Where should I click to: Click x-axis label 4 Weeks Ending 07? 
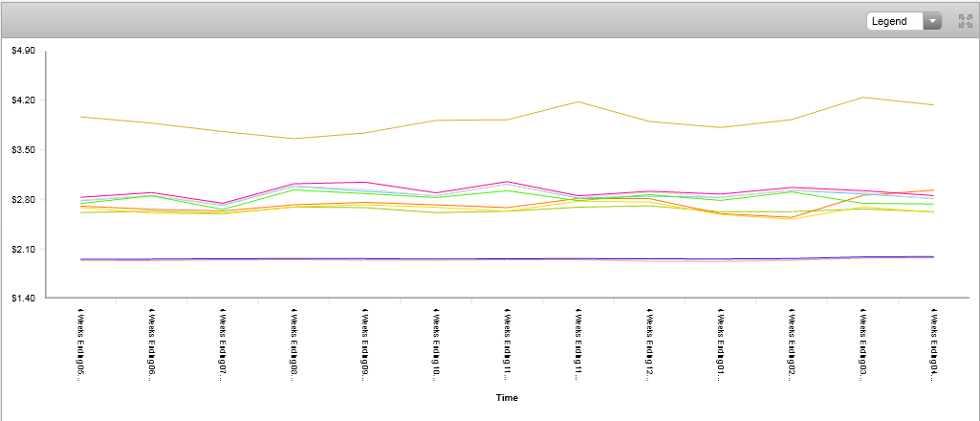coord(223,344)
